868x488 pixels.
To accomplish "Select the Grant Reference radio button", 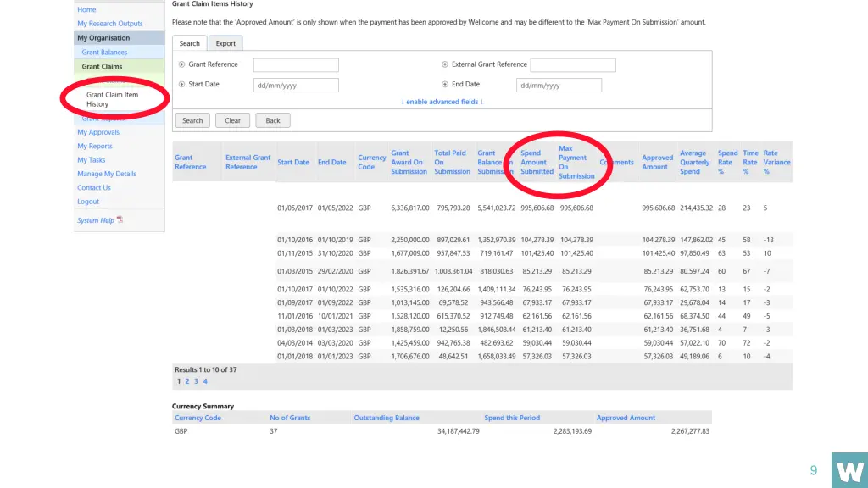I will coord(181,64).
